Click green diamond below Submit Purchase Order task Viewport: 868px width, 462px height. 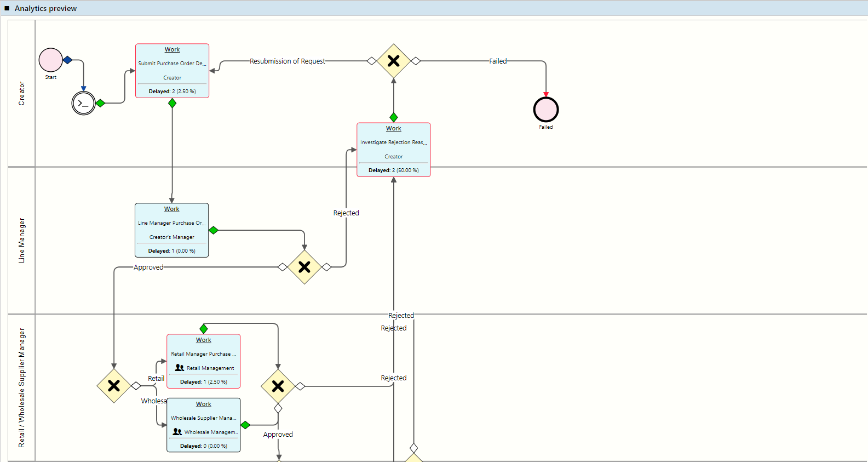tap(173, 103)
